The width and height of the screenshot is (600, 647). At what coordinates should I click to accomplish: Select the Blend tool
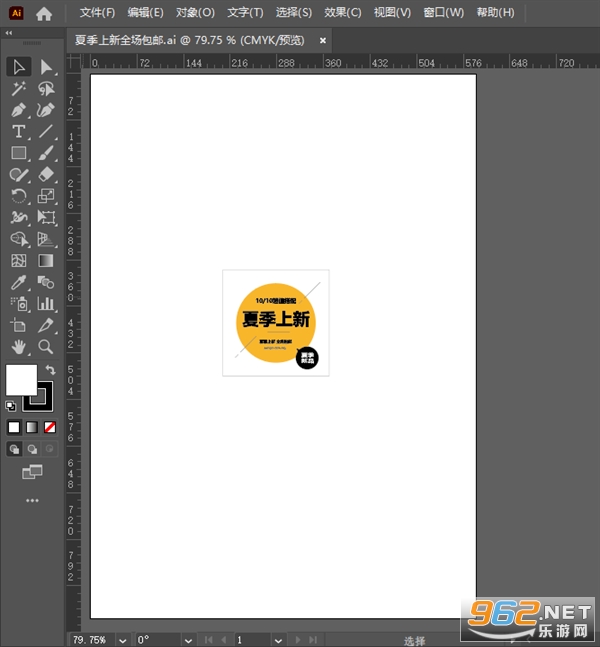[46, 282]
